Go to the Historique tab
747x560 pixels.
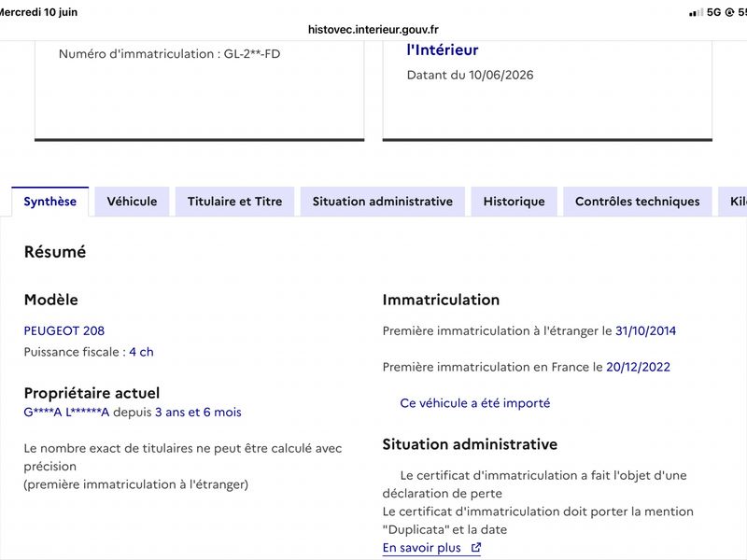click(x=514, y=202)
